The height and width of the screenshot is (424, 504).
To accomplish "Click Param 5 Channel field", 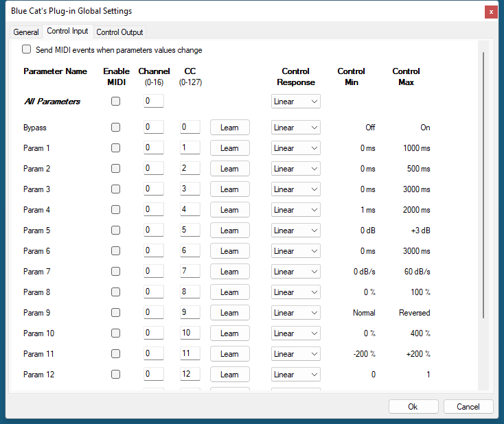I will [154, 230].
